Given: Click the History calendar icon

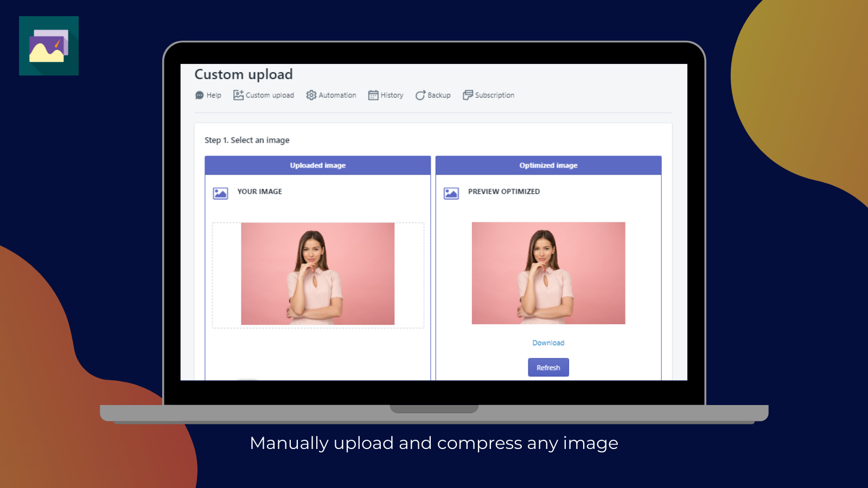Looking at the screenshot, I should [x=373, y=95].
